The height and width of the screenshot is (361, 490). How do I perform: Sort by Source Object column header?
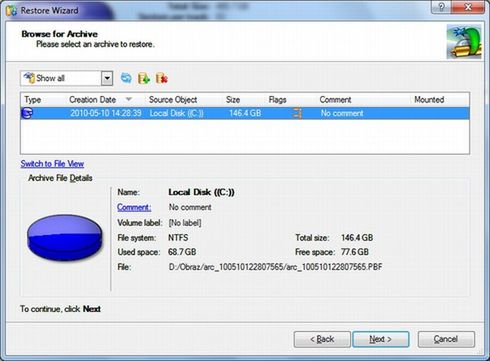(x=173, y=100)
